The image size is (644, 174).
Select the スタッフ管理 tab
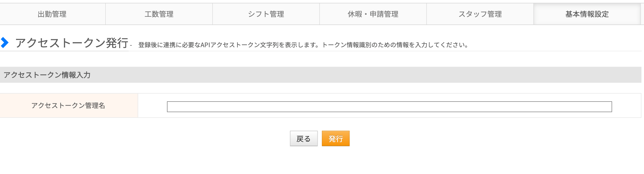coord(480,14)
